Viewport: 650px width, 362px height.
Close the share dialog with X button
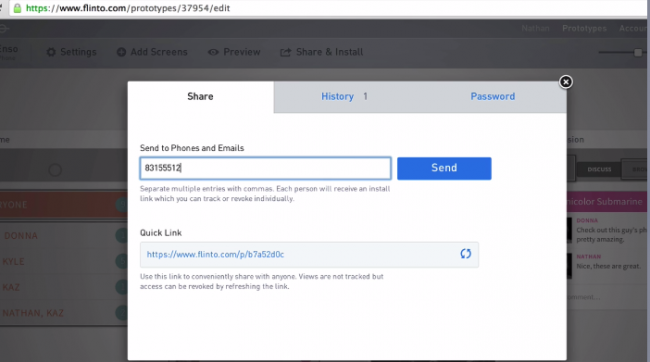pos(565,82)
